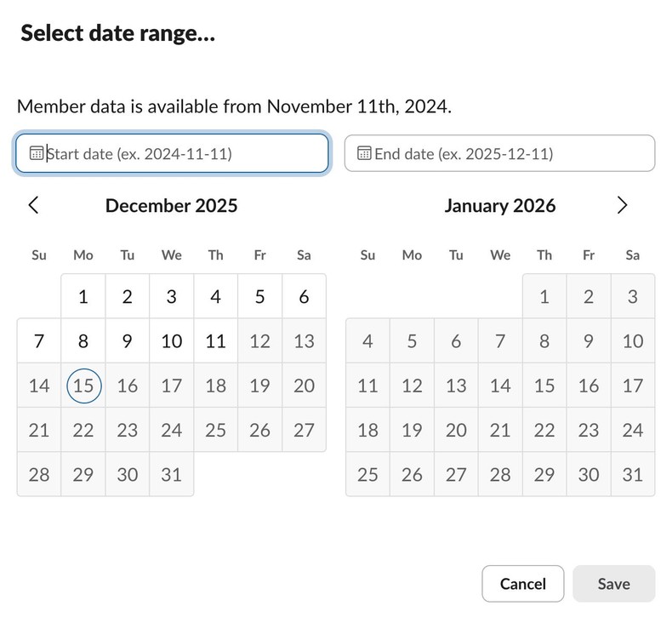Pick December 1 in the calendar
Screen dimensions: 672x623
[x=83, y=297]
